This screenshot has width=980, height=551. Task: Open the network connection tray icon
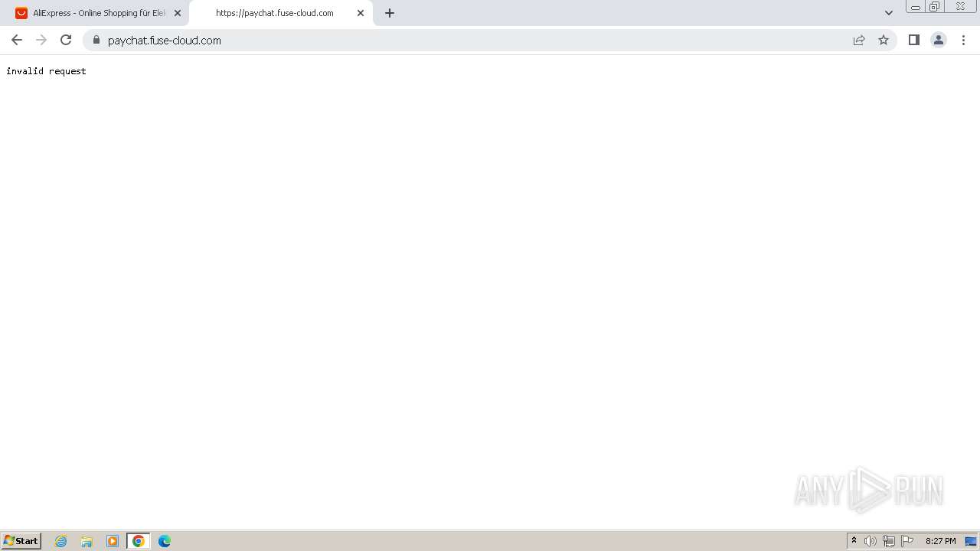(889, 541)
